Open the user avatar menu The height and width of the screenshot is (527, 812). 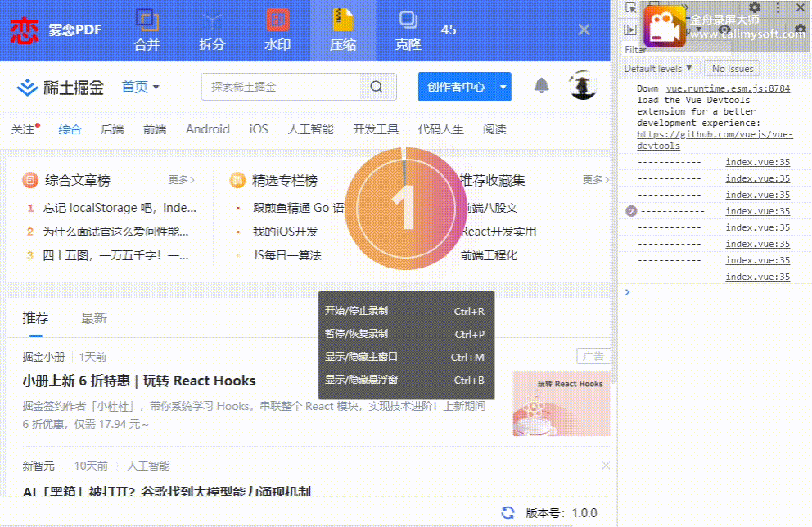(x=583, y=85)
